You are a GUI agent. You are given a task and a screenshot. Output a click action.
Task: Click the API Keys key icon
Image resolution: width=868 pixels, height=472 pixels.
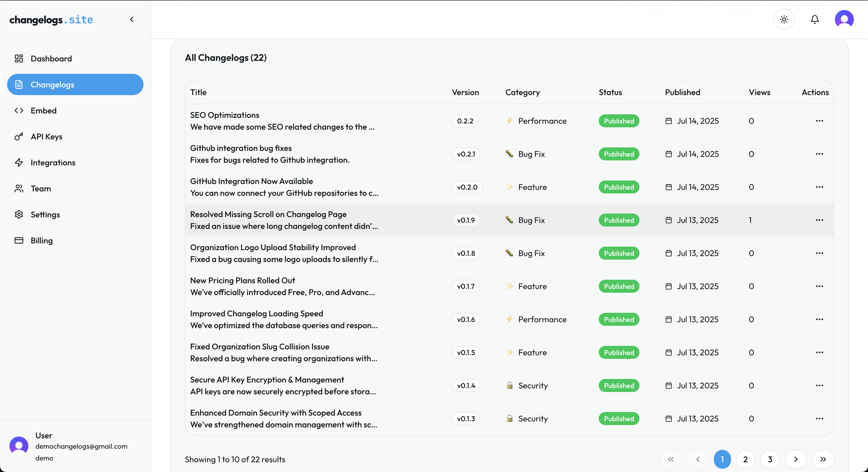point(19,136)
